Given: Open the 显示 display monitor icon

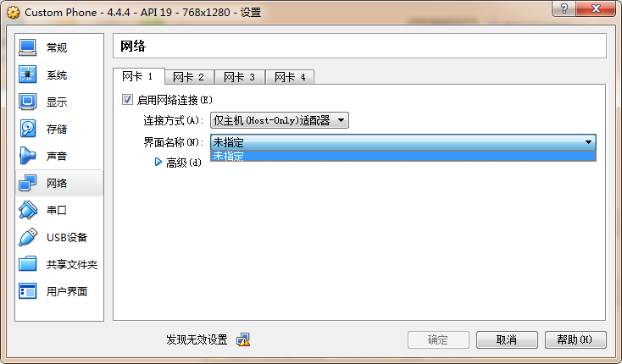Looking at the screenshot, I should 27,102.
